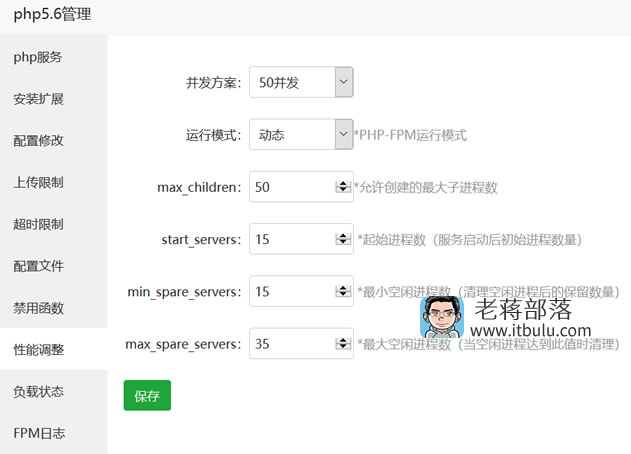Viewport: 631px width, 454px height.
Task: Click the 动态 selected mode value
Action: (272, 135)
